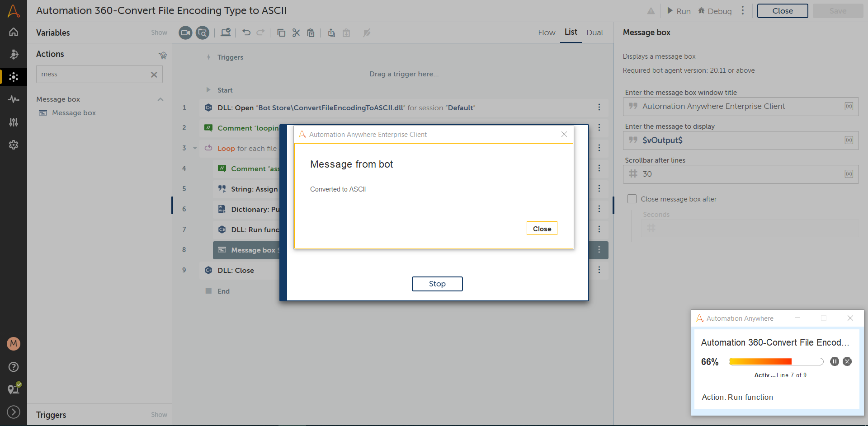
Task: Click the 66% run progress bar
Action: 775,361
